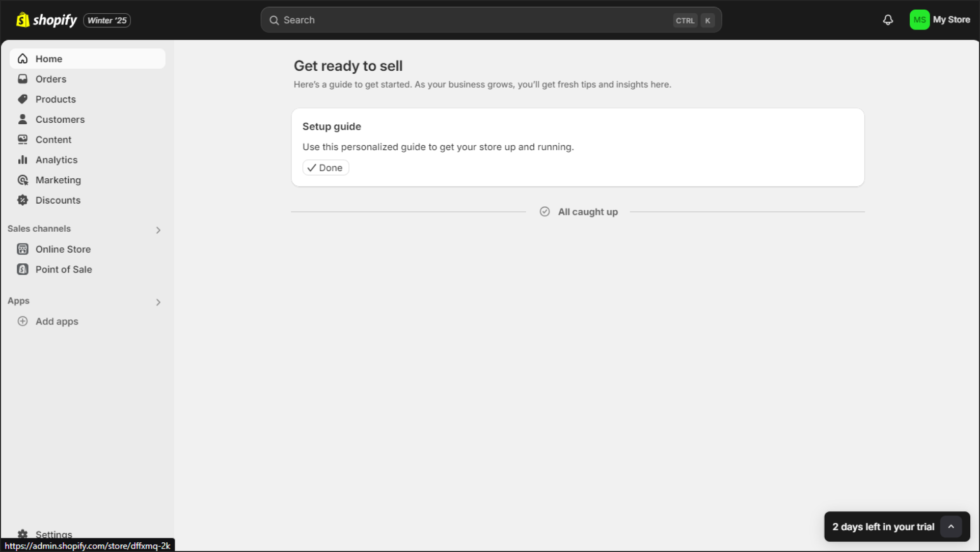Click the search input field
980x552 pixels.
490,20
